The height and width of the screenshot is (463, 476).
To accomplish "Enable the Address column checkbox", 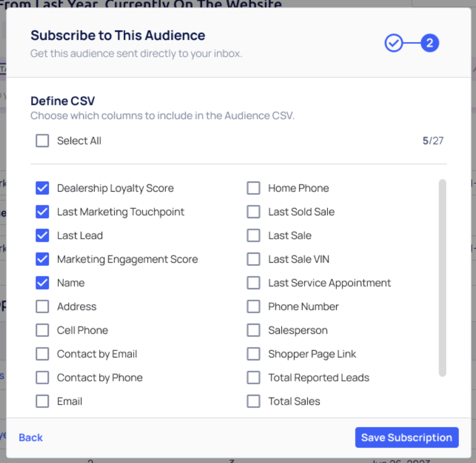I will pos(42,306).
